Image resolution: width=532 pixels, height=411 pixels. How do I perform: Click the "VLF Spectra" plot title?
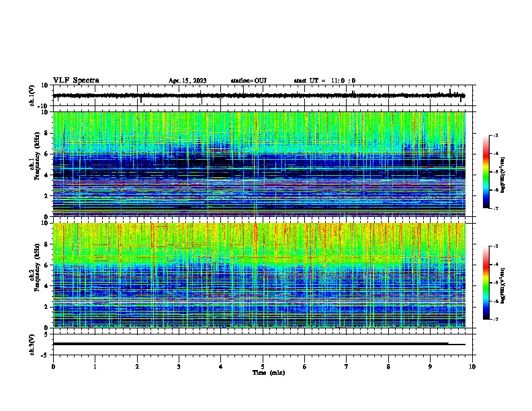tap(76, 81)
